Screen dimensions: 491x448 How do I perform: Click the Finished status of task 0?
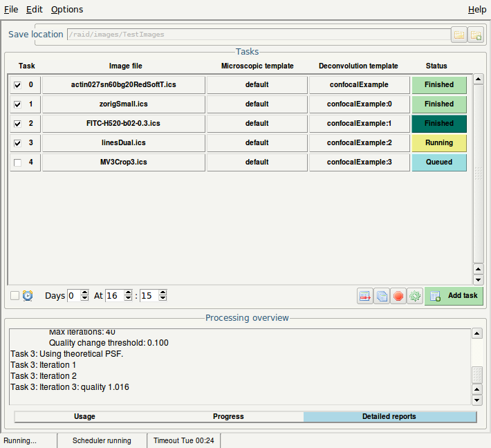point(439,85)
